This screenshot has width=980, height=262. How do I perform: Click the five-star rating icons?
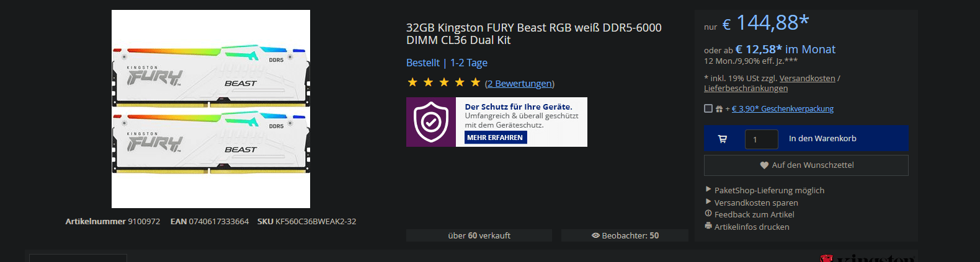[443, 82]
